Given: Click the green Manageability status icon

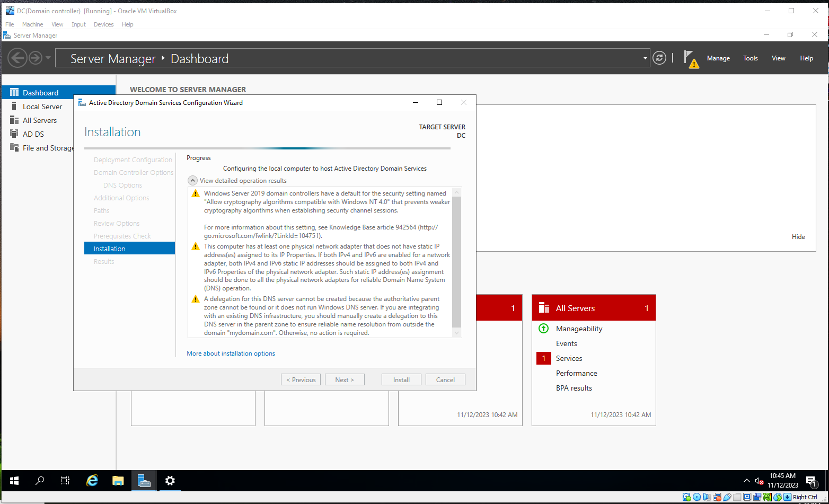Looking at the screenshot, I should (543, 328).
